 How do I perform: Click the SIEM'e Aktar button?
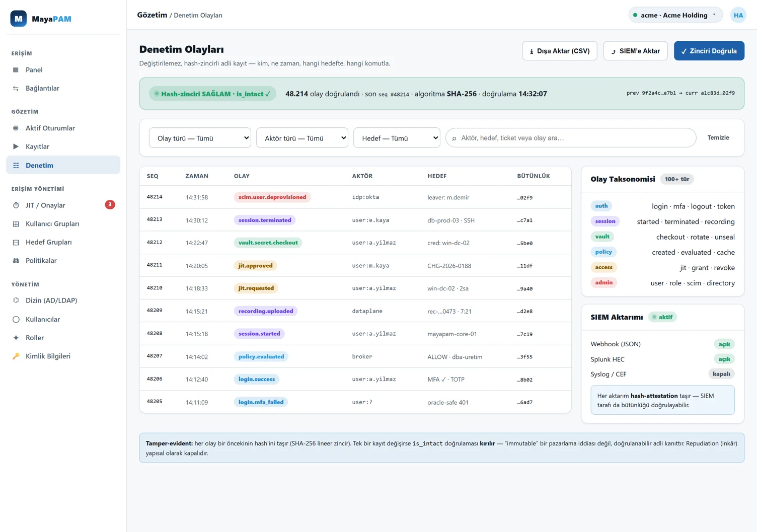[x=636, y=51]
